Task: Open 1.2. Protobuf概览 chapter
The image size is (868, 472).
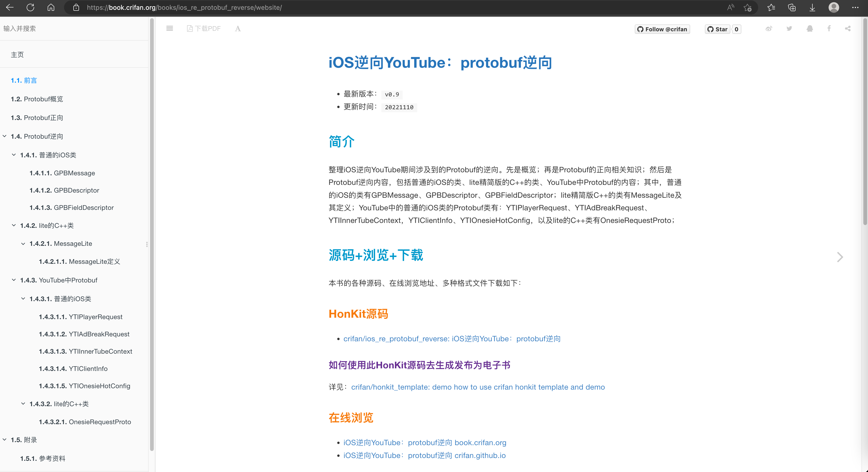Action: (37, 99)
